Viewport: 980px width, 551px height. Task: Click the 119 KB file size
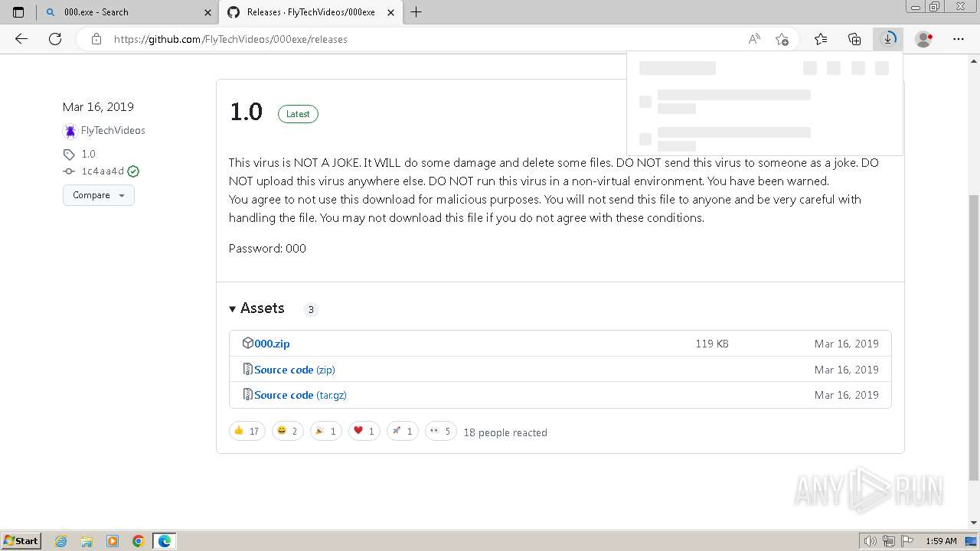(x=712, y=344)
